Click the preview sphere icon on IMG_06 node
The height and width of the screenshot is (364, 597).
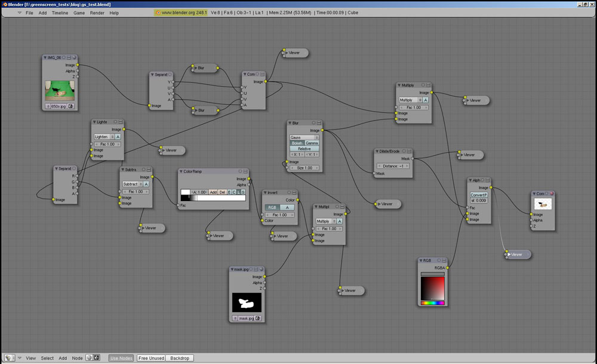(x=74, y=57)
